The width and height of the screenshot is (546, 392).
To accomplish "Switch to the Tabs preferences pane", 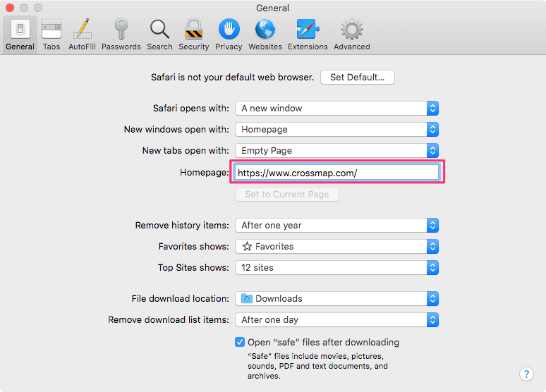I will 51,35.
